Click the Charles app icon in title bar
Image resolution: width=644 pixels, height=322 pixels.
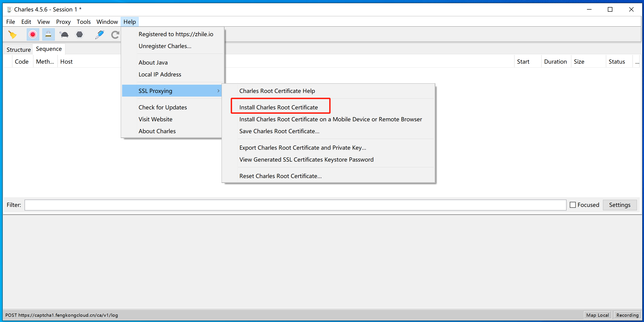(x=9, y=9)
